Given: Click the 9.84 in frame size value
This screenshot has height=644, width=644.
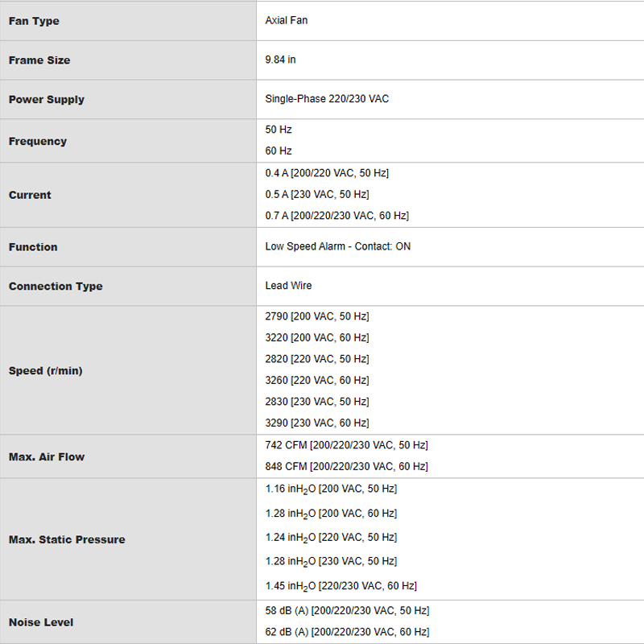Looking at the screenshot, I should click(280, 60).
